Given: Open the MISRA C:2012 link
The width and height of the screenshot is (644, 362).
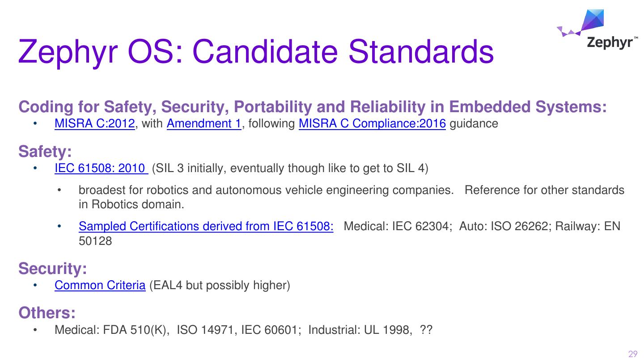Looking at the screenshot, I should tap(94, 123).
